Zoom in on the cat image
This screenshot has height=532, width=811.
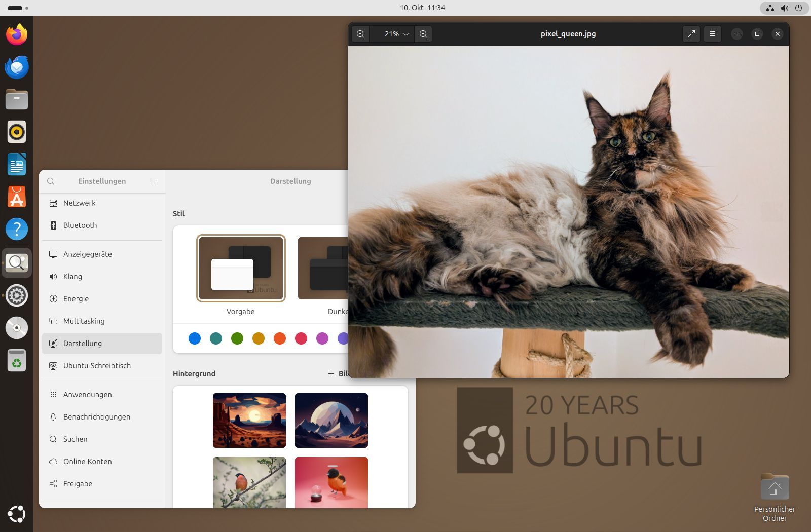click(x=423, y=34)
